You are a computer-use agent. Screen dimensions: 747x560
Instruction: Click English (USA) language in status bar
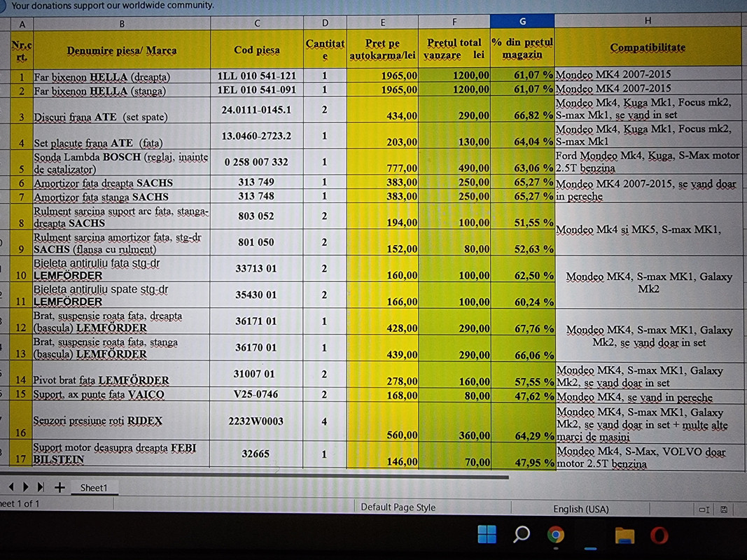[x=581, y=509]
